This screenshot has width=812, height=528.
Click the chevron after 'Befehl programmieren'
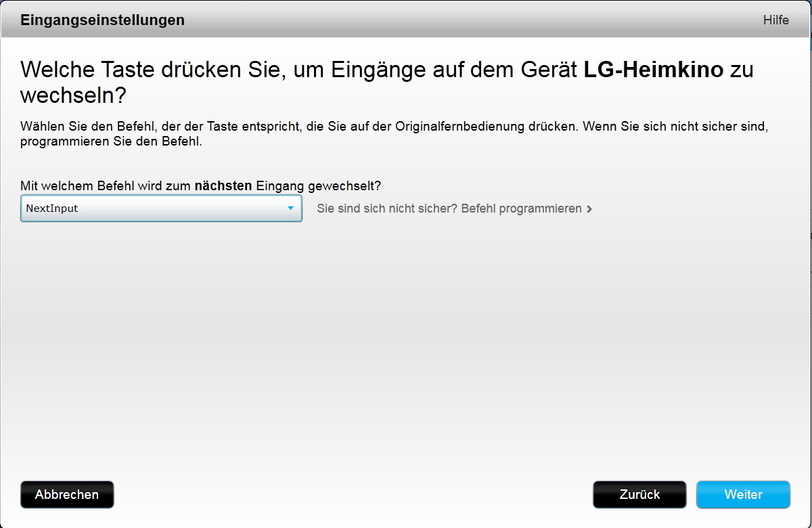[x=589, y=209]
